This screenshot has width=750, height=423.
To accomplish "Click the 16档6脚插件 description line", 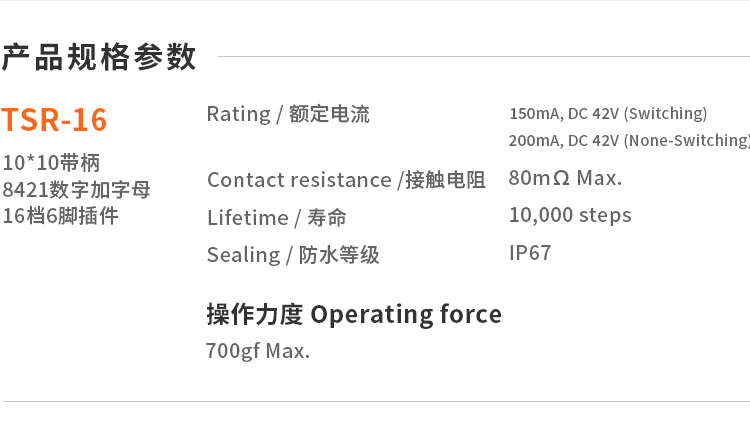I will coord(60,215).
